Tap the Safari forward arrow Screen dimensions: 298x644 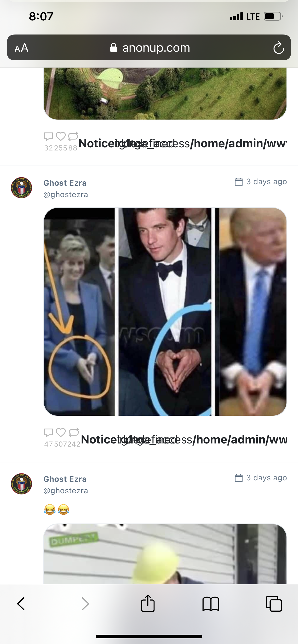pyautogui.click(x=85, y=604)
